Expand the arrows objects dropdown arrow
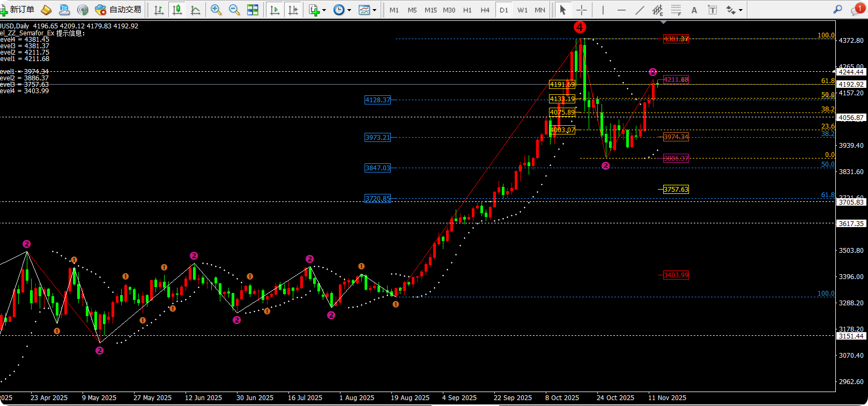Viewport: 868px width, 406px height. pos(741,10)
